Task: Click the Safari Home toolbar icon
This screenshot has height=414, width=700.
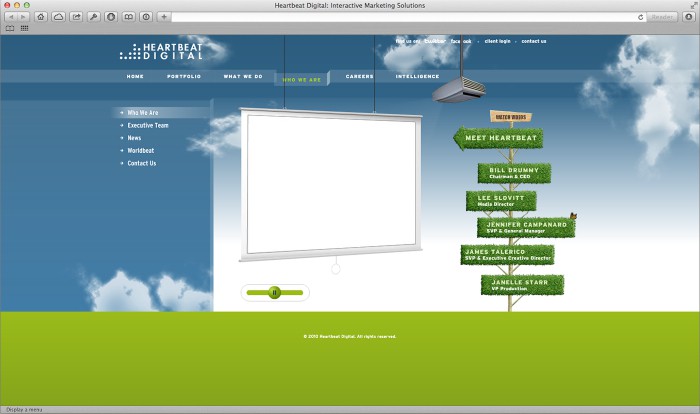Action: pos(41,17)
